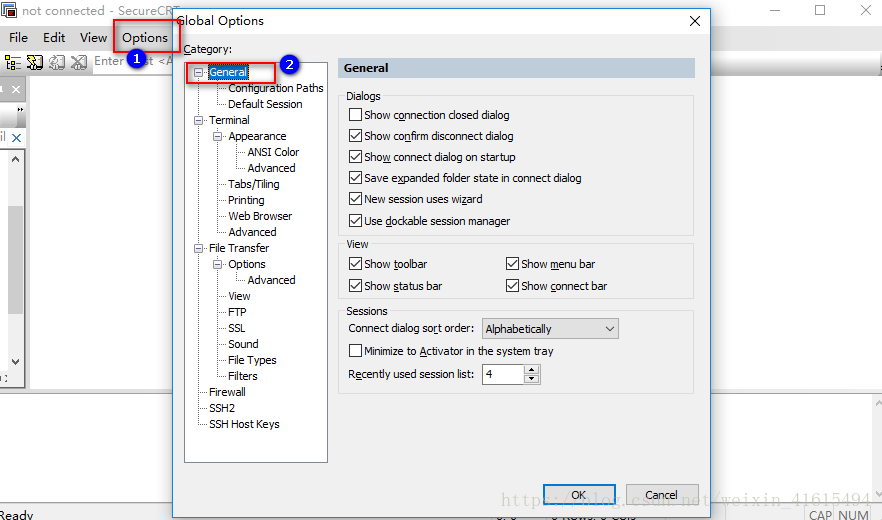Select Filters tree item
The height and width of the screenshot is (520, 882).
(242, 376)
